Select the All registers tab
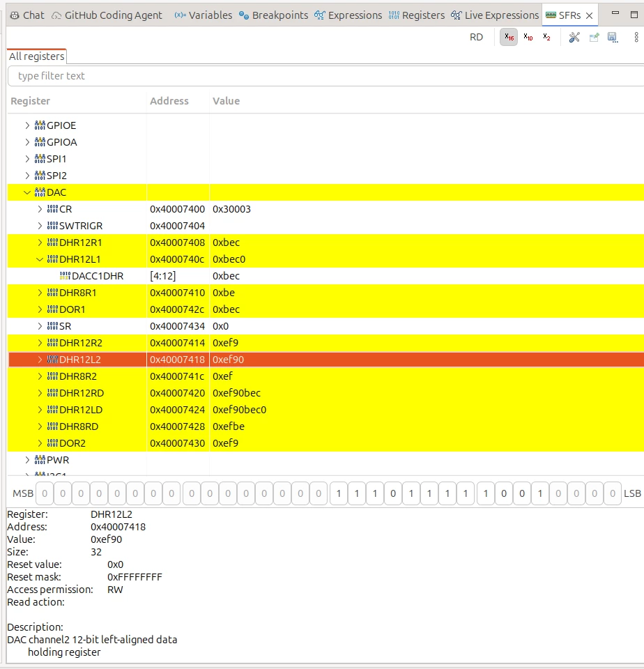Image resolution: width=644 pixels, height=669 pixels. click(37, 56)
